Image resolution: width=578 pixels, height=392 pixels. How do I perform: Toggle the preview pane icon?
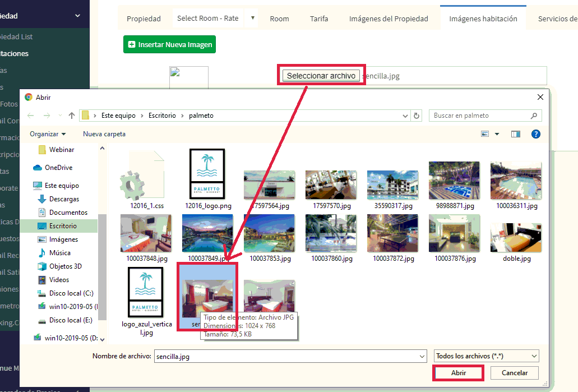pyautogui.click(x=516, y=134)
